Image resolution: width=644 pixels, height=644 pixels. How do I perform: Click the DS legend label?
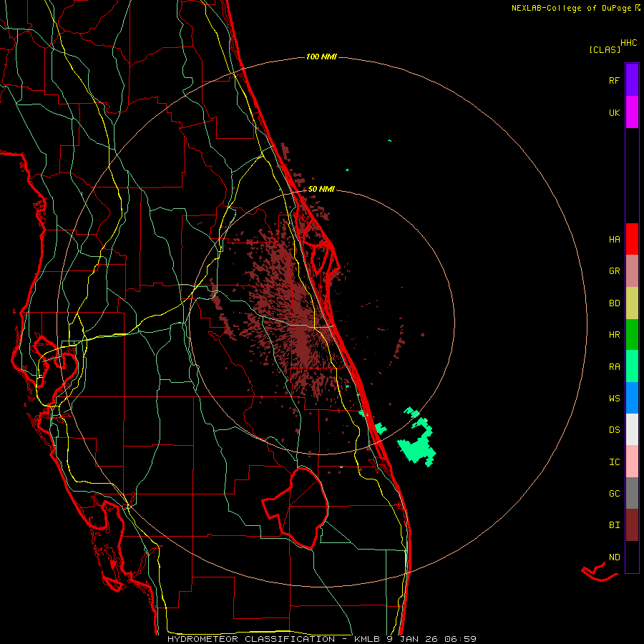(x=614, y=430)
